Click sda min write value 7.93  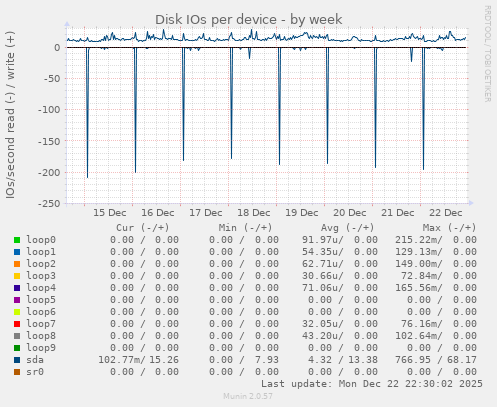point(267,360)
